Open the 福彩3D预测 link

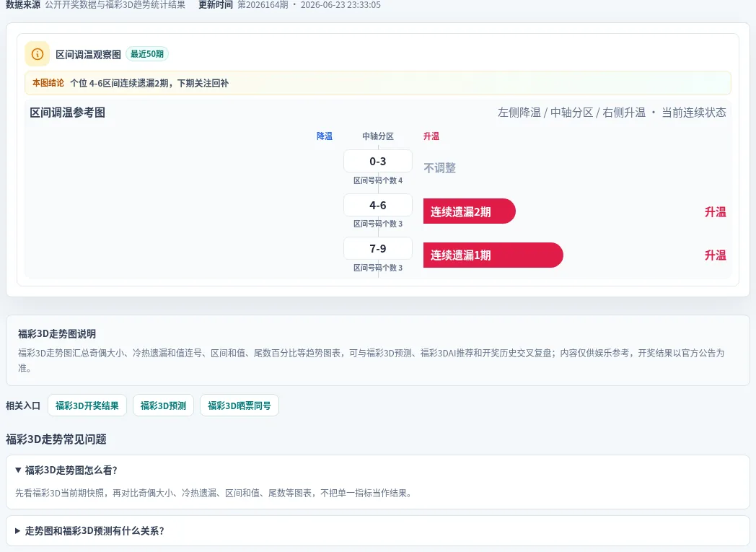(163, 406)
